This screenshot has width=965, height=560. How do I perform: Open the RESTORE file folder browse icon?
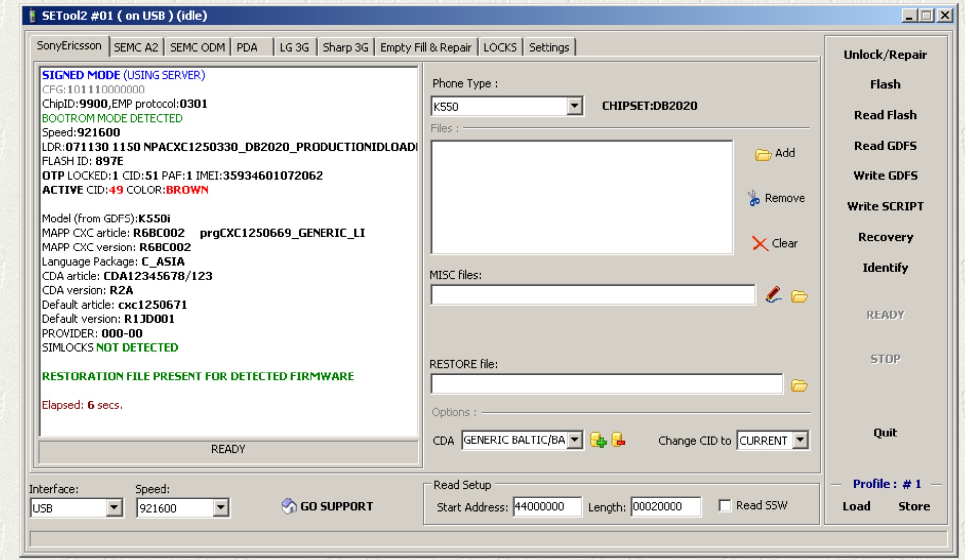pyautogui.click(x=799, y=385)
